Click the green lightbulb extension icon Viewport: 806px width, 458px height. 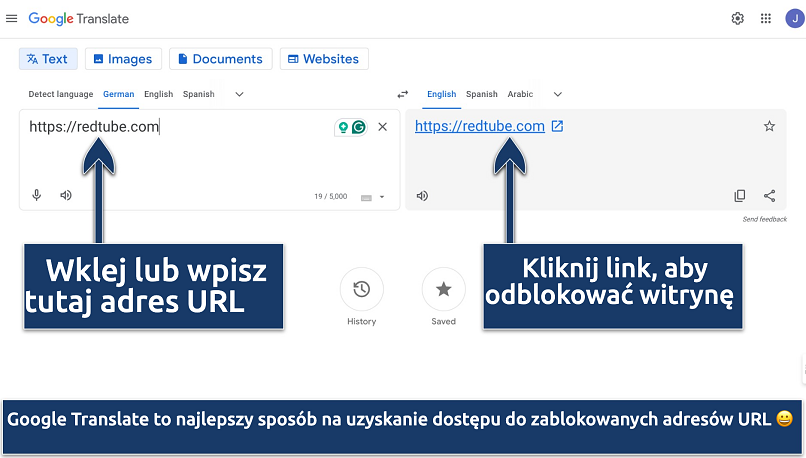[x=343, y=127]
